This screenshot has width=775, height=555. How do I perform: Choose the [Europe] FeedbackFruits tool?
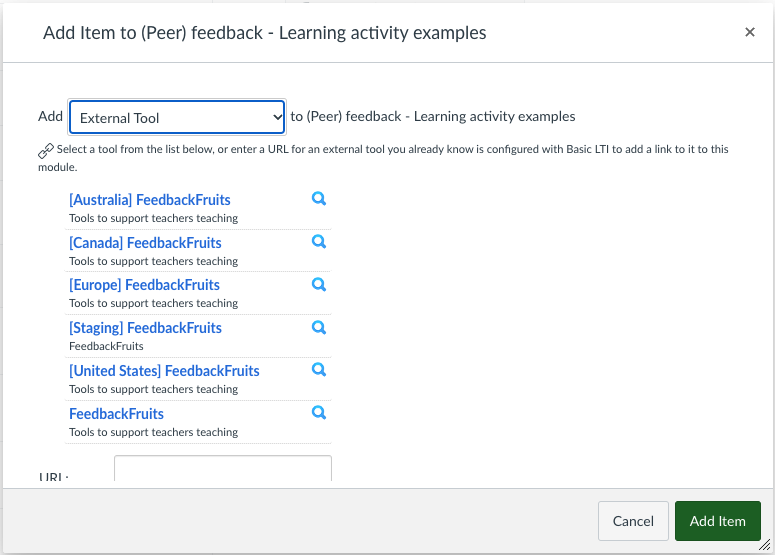pos(144,285)
